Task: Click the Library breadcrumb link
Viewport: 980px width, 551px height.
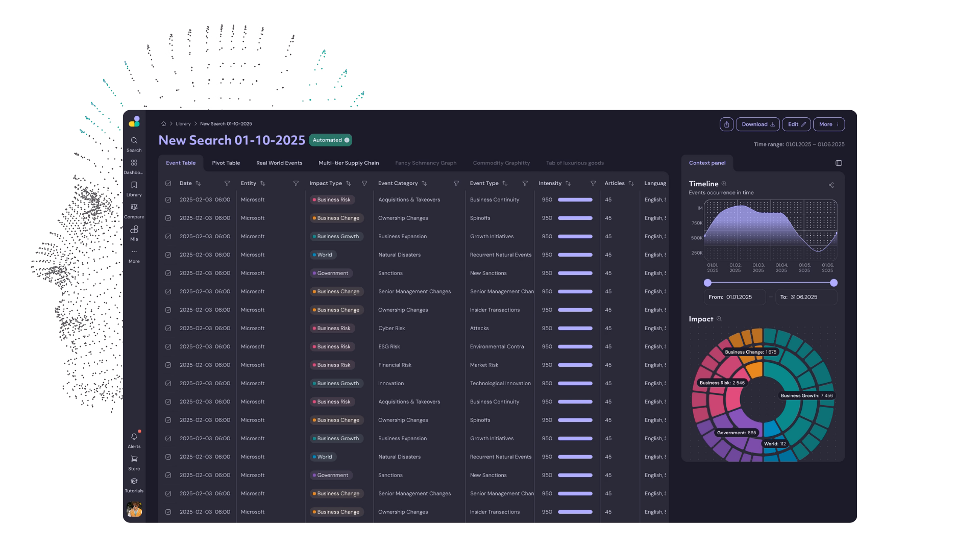Action: point(183,124)
